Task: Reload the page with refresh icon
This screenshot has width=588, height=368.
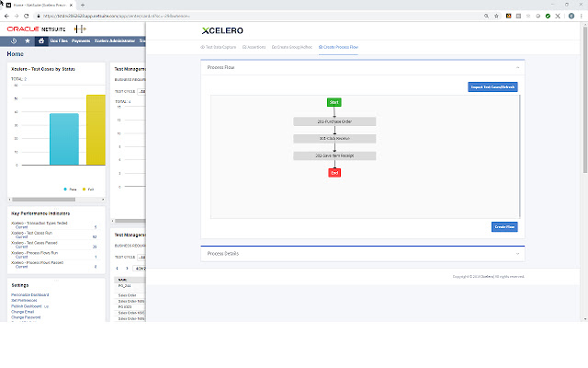Action: coord(27,16)
